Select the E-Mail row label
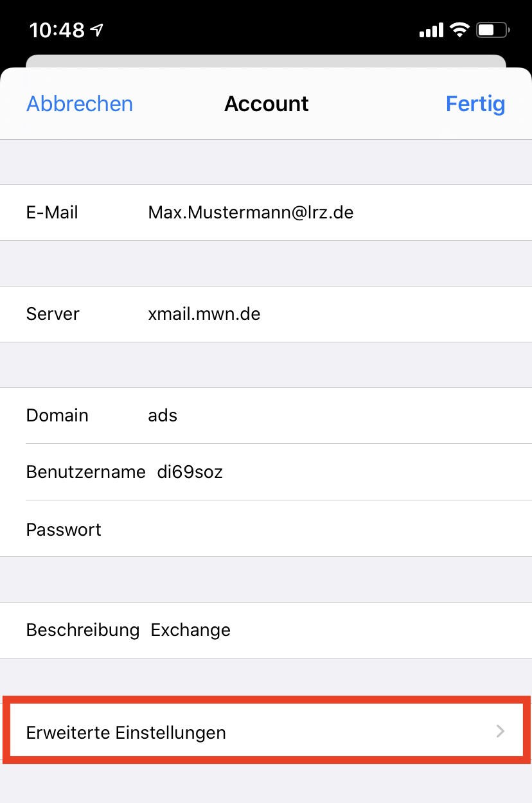Image resolution: width=532 pixels, height=803 pixels. pos(52,213)
